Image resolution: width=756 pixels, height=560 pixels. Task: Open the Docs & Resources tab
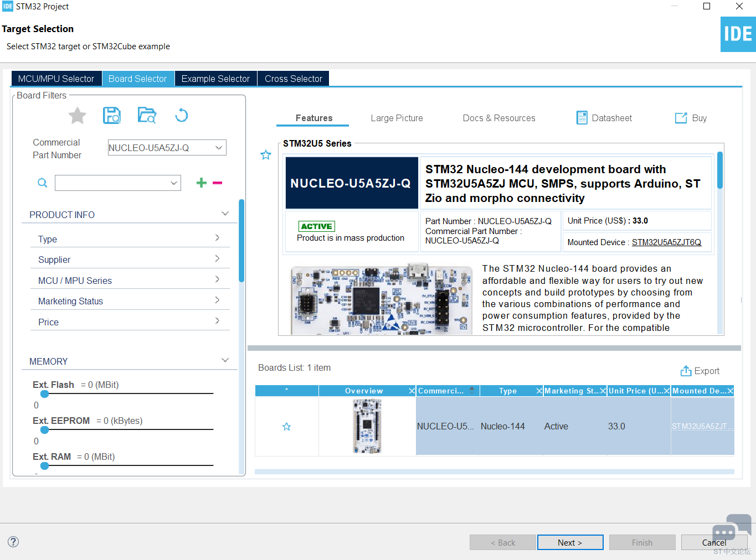coord(499,118)
